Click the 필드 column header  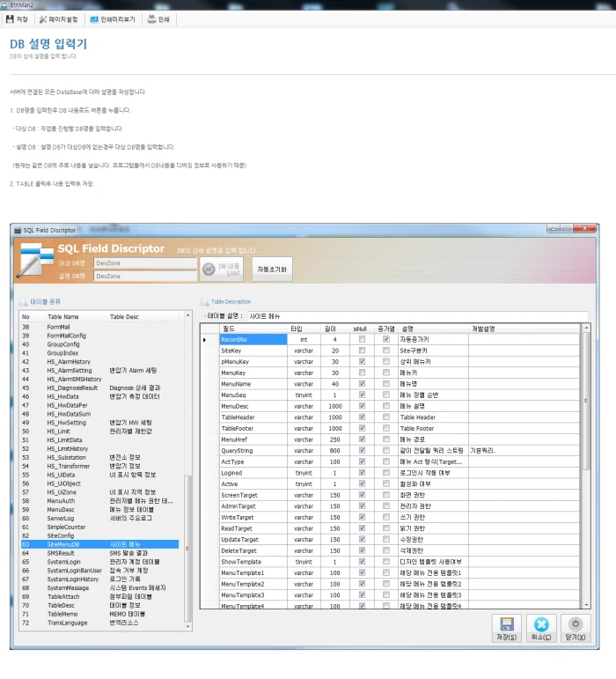253,329
